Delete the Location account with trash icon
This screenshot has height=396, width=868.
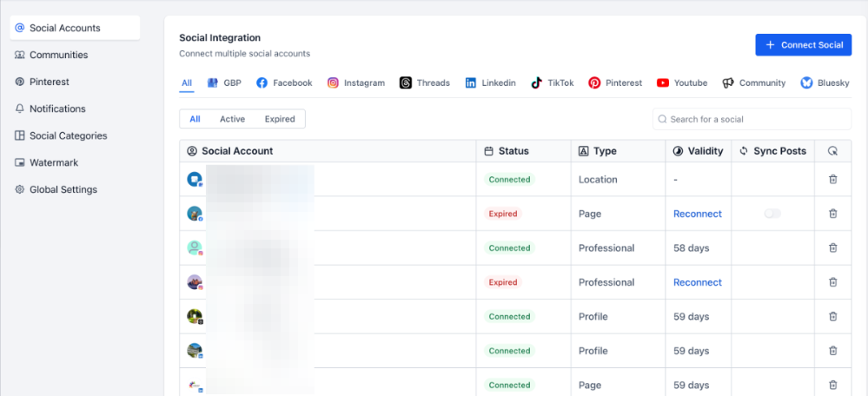832,180
